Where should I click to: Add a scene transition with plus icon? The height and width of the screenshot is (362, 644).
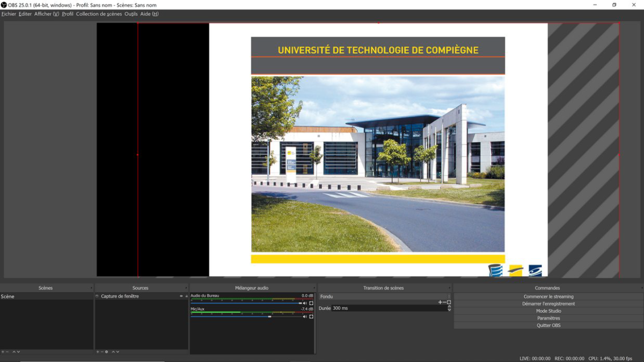pyautogui.click(x=440, y=302)
